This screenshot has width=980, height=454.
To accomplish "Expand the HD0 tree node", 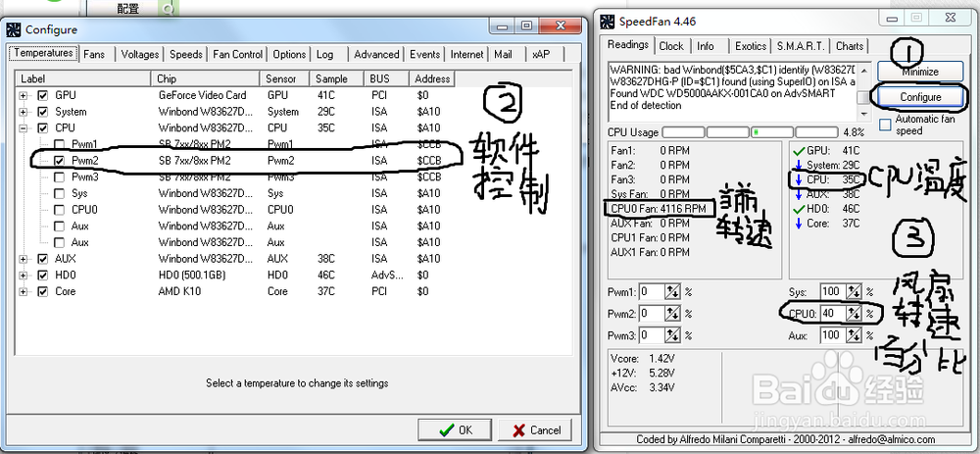I will (24, 276).
